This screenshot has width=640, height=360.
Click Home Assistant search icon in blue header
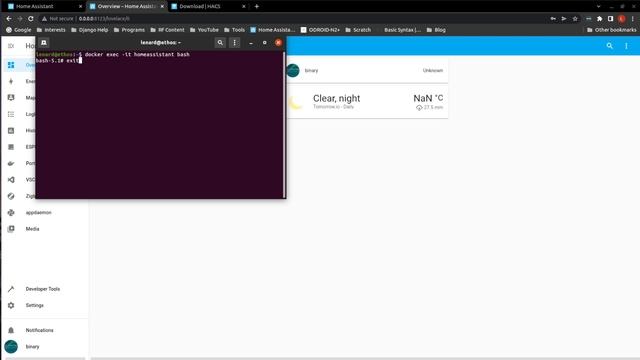pyautogui.click(x=609, y=46)
